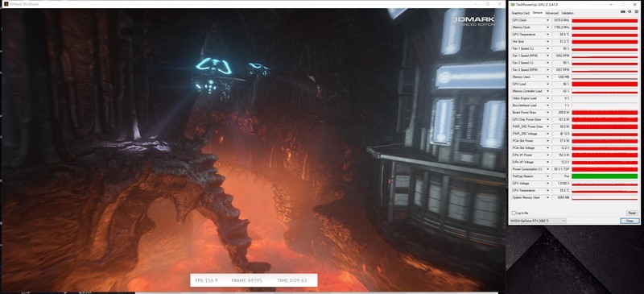The width and height of the screenshot is (644, 294).
Task: Open the Fan 2 Speed (%) dropdown
Action: coord(547,63)
